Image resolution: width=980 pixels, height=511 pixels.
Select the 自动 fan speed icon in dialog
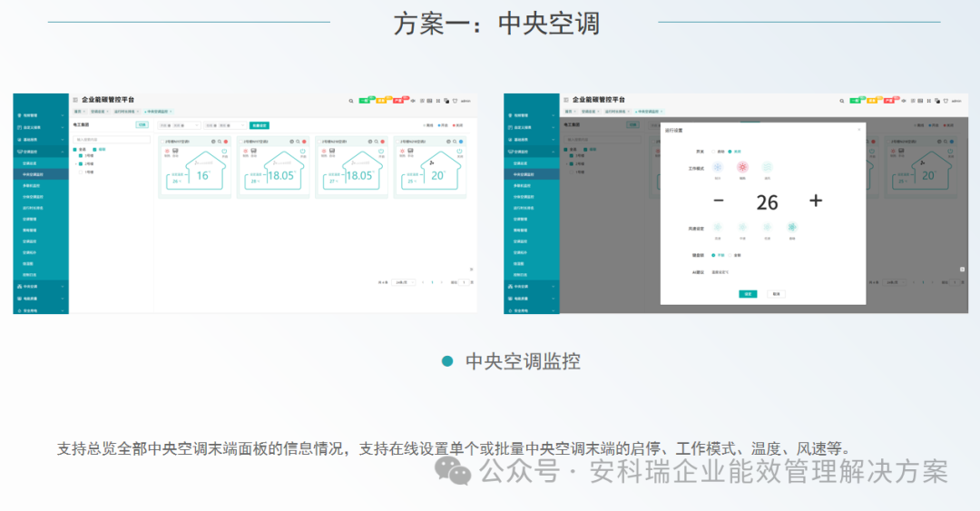[792, 227]
